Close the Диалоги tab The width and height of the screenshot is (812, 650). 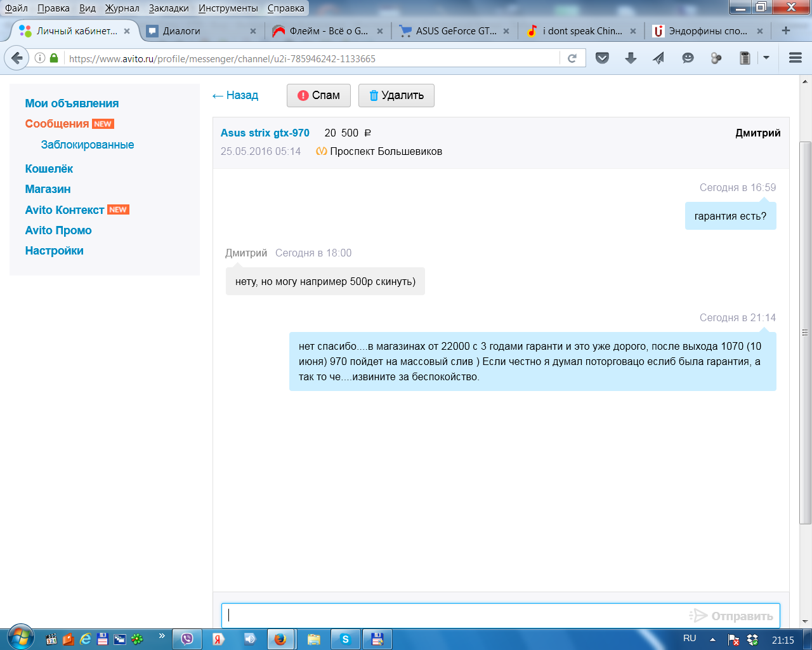(253, 31)
